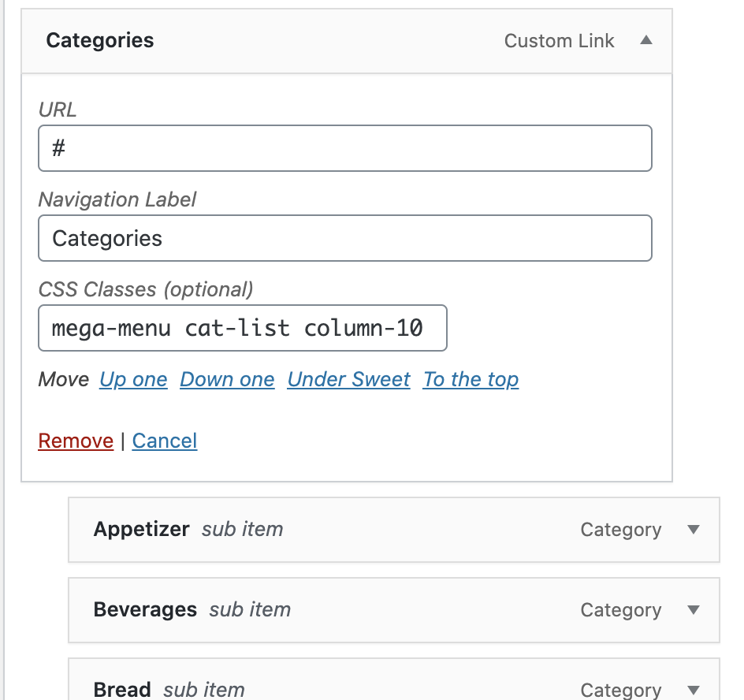
Task: Open the Appetizer Category dropdown arrow
Action: pos(693,530)
